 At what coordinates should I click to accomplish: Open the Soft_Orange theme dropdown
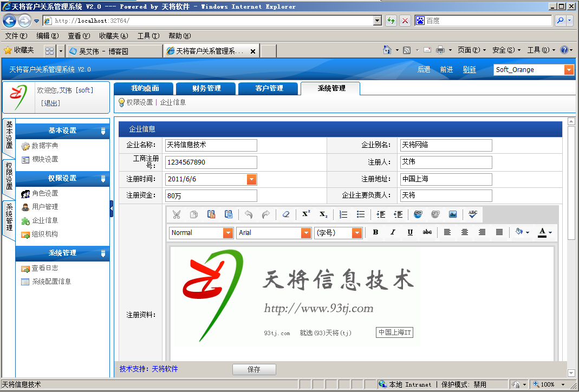click(x=569, y=70)
